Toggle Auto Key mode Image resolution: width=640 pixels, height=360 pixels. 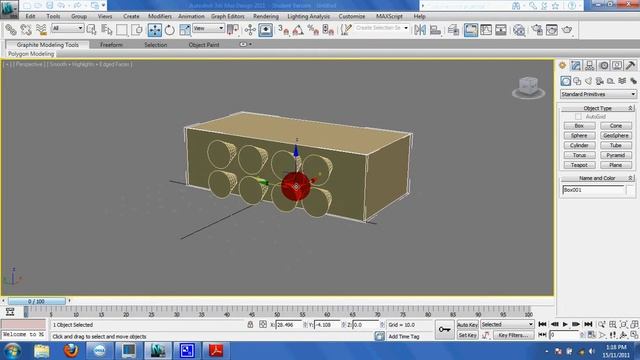467,325
